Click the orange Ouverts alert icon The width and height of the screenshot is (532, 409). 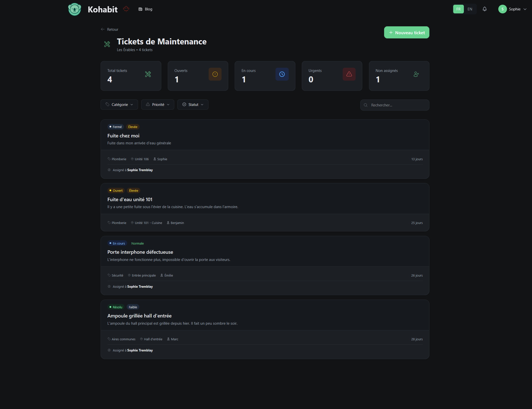[x=215, y=74]
